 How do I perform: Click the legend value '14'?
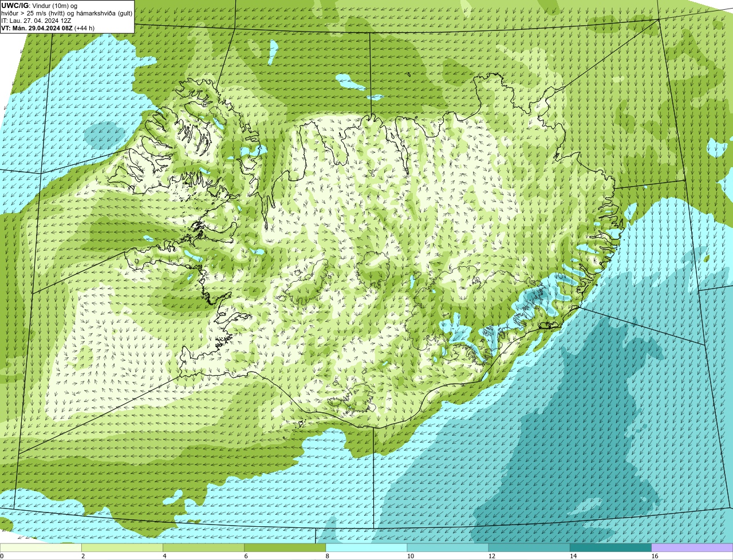573,556
